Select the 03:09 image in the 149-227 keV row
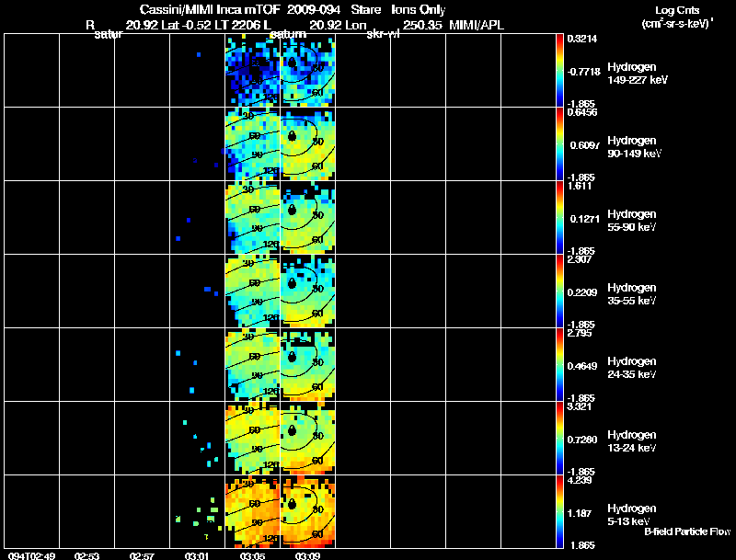 pyautogui.click(x=308, y=71)
